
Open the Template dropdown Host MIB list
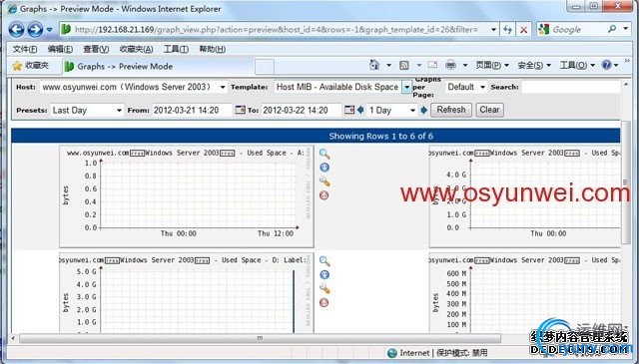[343, 87]
